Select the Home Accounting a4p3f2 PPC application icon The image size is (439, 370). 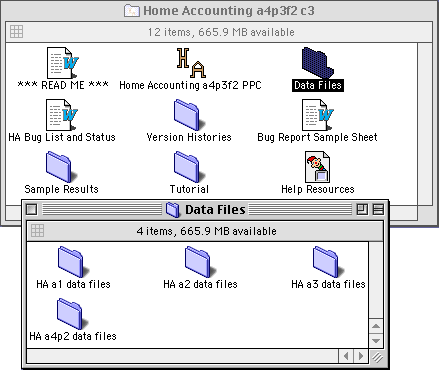(x=191, y=63)
